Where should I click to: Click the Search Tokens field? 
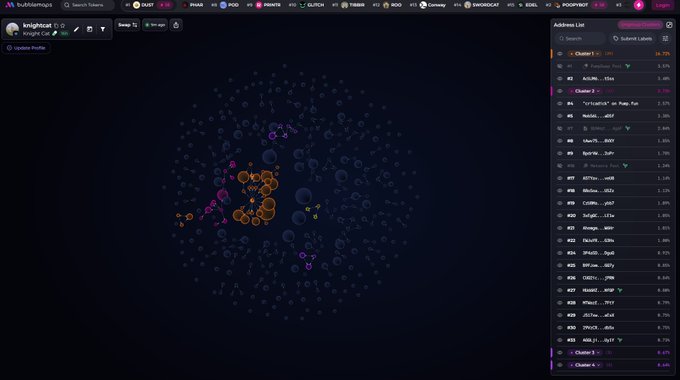pos(88,5)
